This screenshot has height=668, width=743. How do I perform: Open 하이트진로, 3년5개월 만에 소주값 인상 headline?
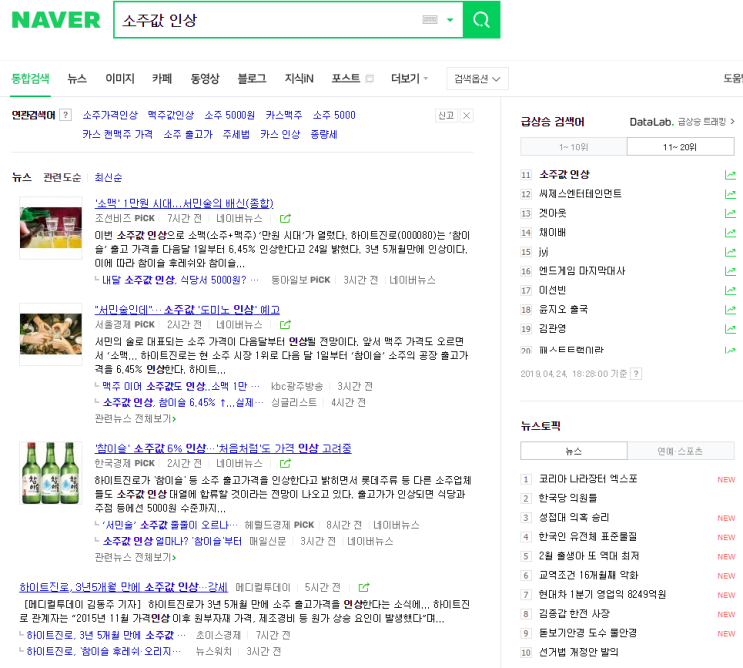[x=124, y=587]
